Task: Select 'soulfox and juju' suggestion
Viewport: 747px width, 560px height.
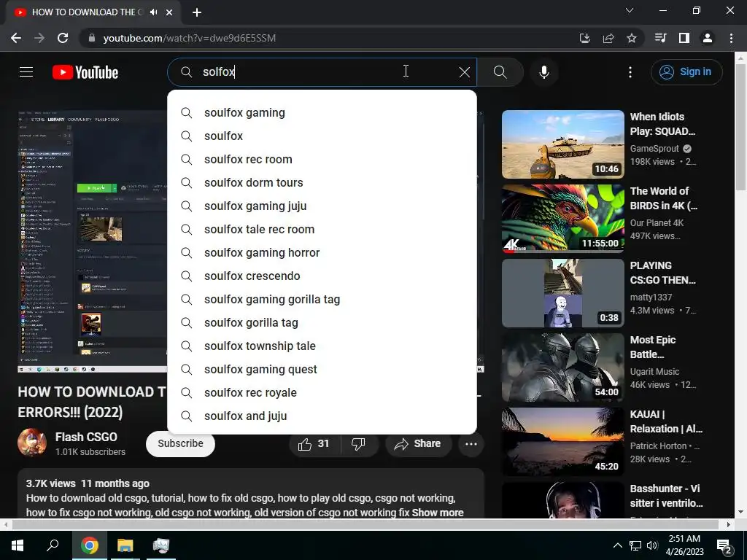Action: [322, 416]
